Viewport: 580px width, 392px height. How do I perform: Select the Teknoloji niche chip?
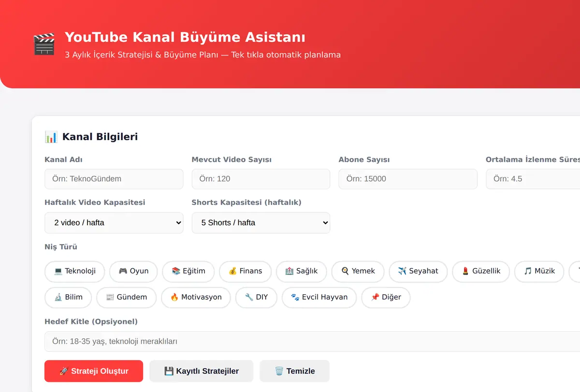click(x=74, y=271)
